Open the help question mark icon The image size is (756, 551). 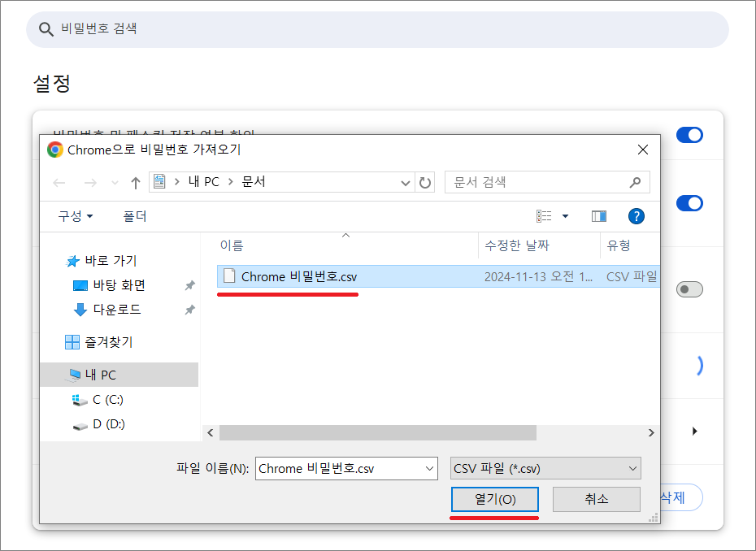pos(637,216)
